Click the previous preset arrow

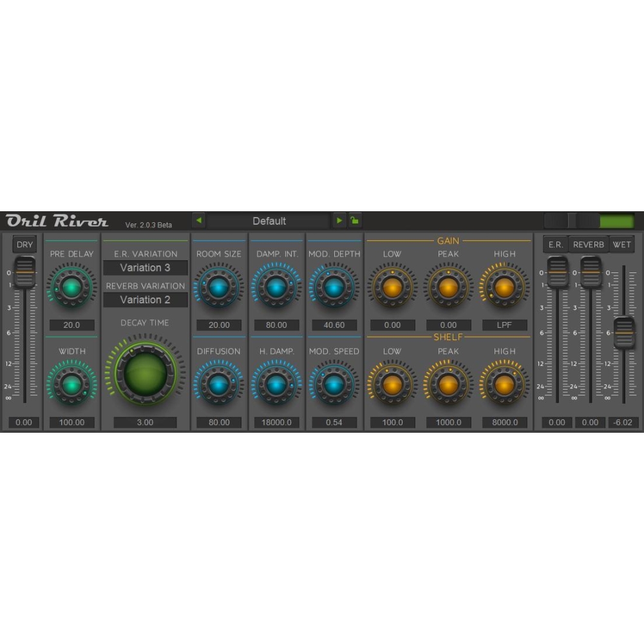(x=199, y=221)
